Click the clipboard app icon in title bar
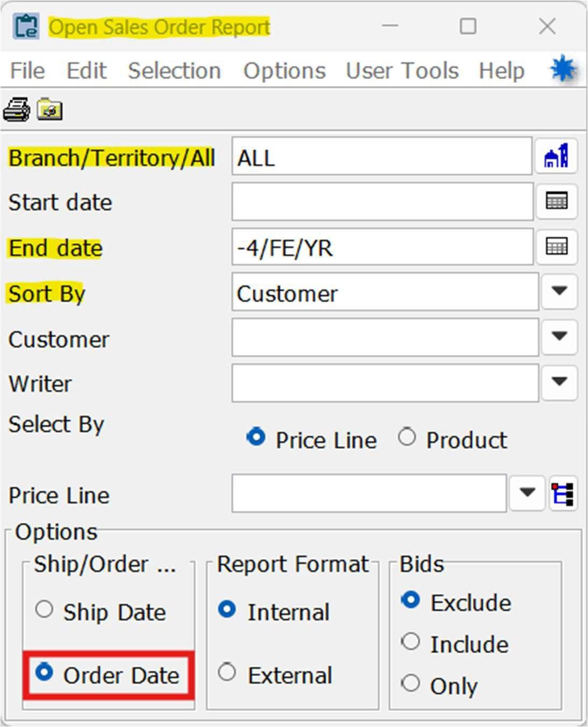This screenshot has width=588, height=727. click(x=26, y=27)
